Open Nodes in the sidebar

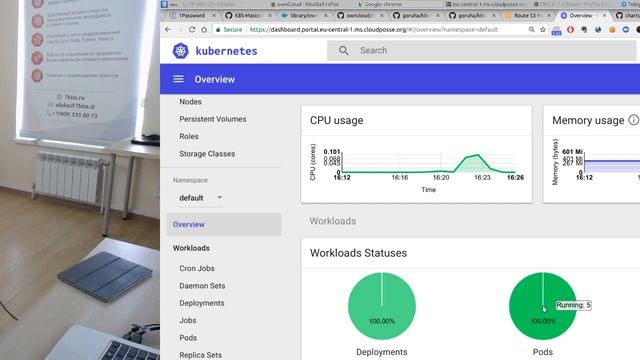tap(190, 102)
